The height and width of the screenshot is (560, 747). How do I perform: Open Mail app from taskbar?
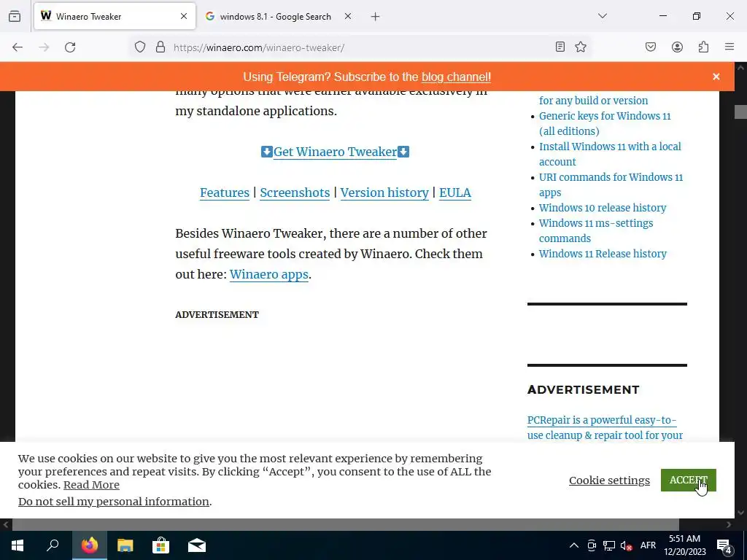coord(197,545)
